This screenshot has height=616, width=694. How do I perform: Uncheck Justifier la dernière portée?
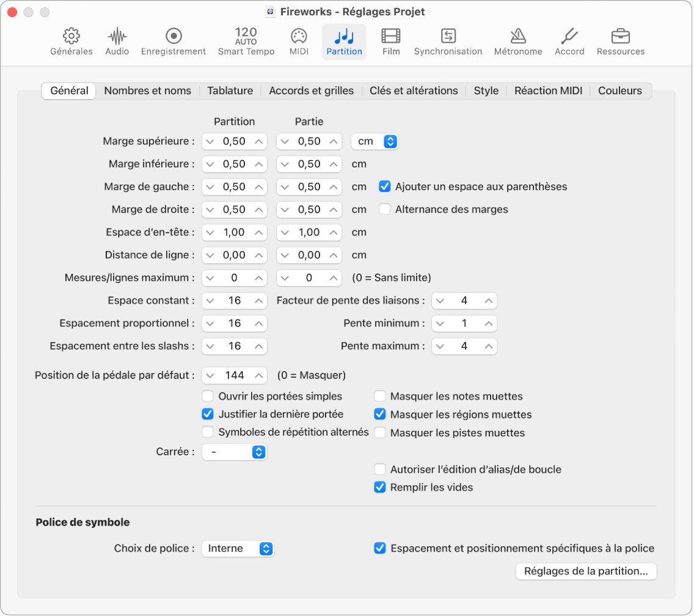pyautogui.click(x=208, y=414)
